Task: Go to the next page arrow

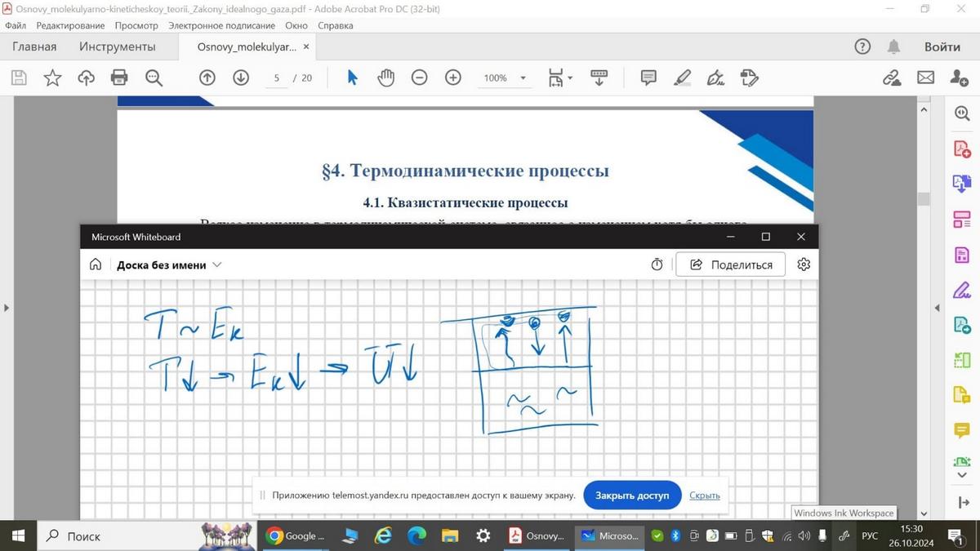Action: [241, 78]
